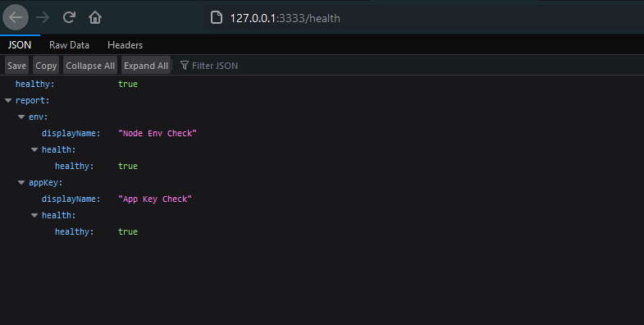Click the Collapse All button
644x325 pixels.
[90, 66]
